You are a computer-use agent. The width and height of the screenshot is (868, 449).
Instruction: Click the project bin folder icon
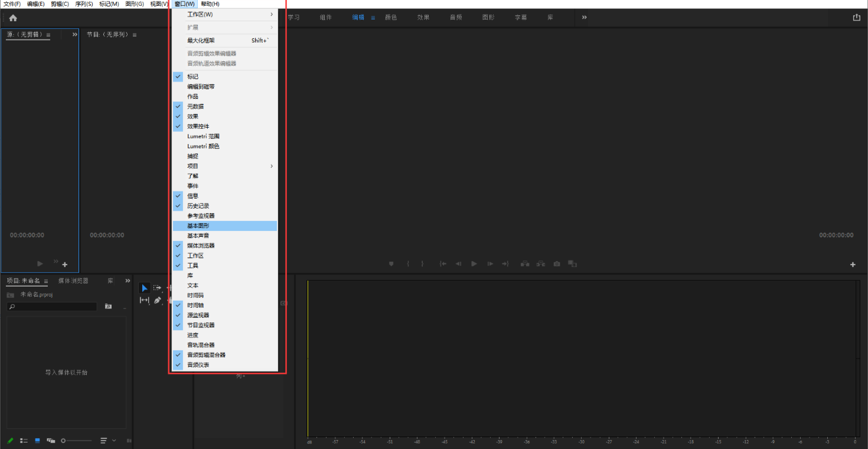11,295
